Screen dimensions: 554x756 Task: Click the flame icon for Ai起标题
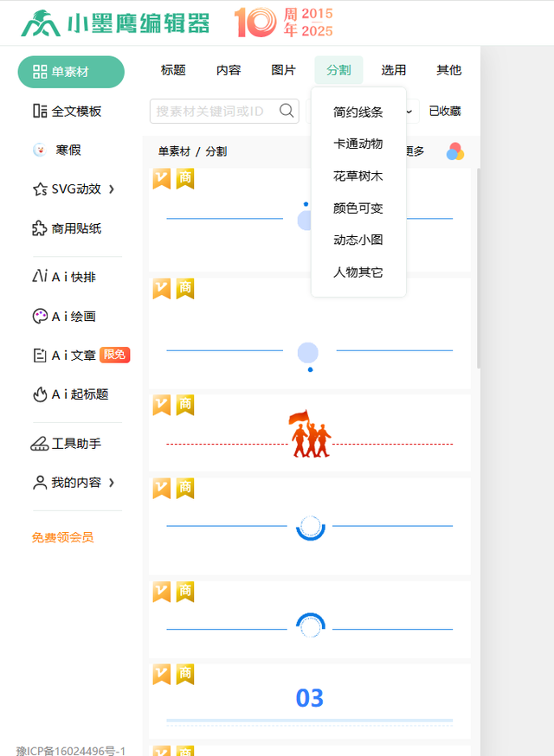point(40,394)
